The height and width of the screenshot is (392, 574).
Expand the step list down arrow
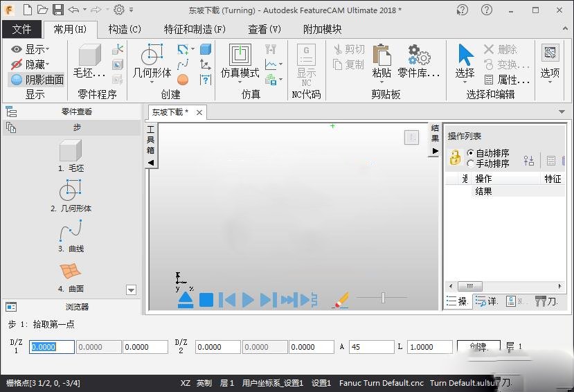pos(131,290)
